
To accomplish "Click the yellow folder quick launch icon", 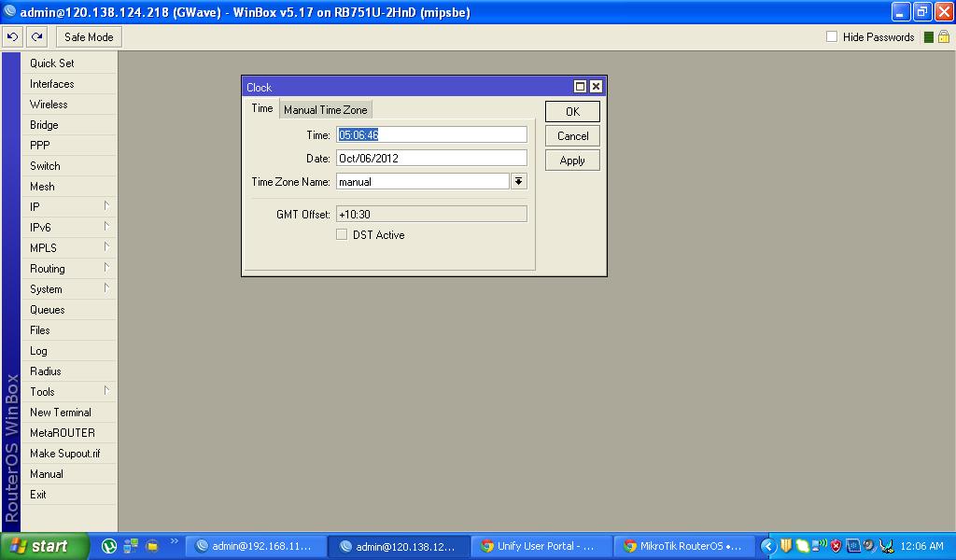I will click(x=152, y=546).
